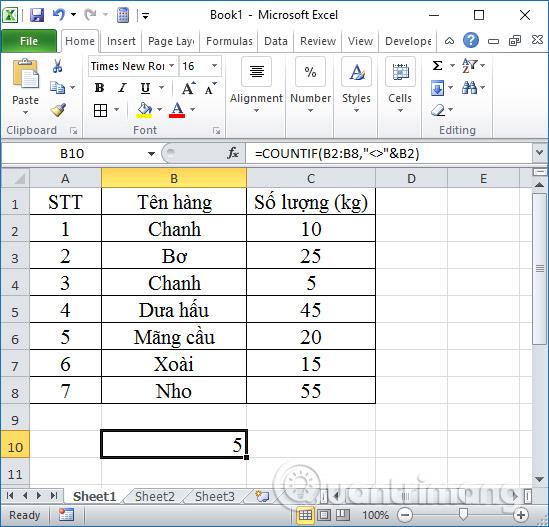Click the Paste button

click(25, 86)
